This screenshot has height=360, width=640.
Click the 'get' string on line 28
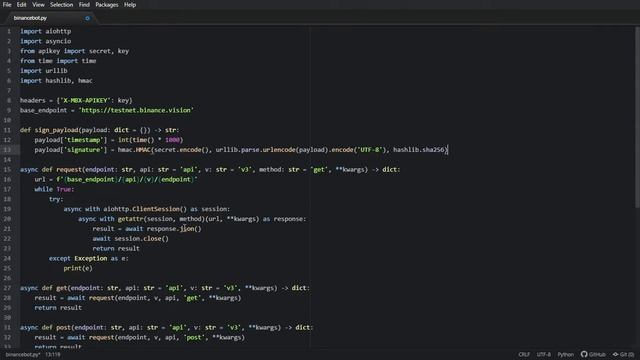click(192, 298)
